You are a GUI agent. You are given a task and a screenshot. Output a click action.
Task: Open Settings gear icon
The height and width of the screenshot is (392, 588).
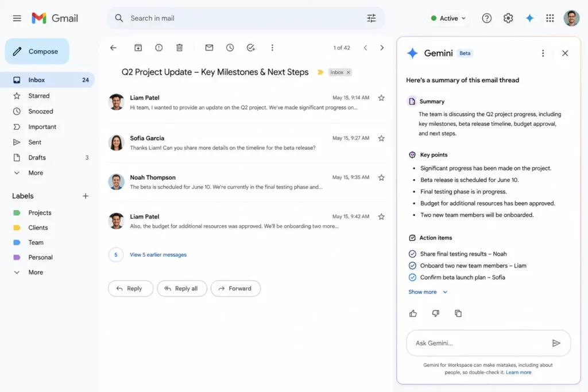(508, 18)
